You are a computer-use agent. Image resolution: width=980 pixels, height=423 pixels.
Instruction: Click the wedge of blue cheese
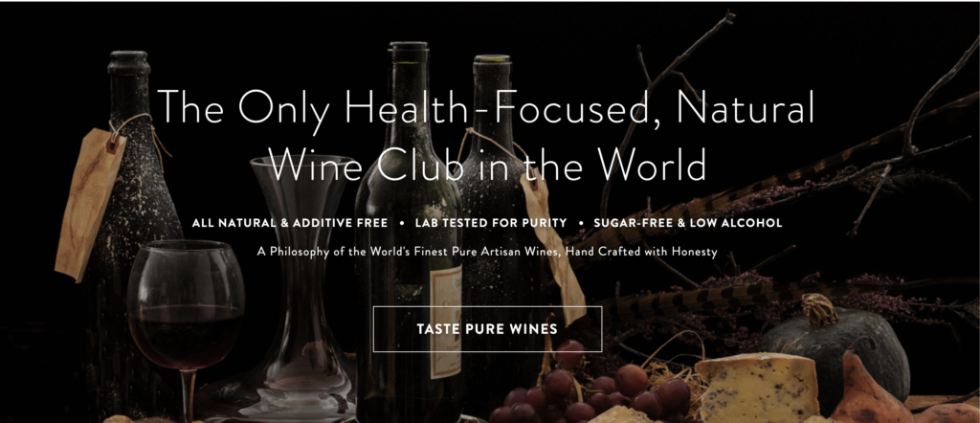[756, 386]
